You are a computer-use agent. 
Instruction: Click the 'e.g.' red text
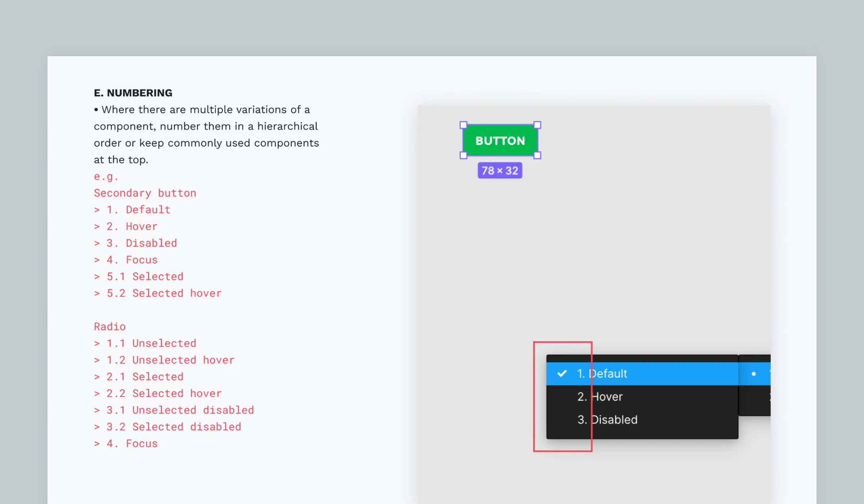click(106, 177)
